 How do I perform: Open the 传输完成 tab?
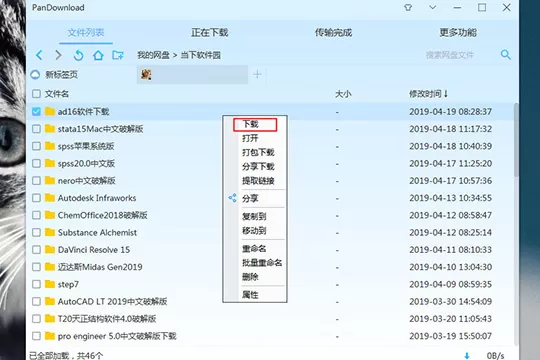(333, 33)
